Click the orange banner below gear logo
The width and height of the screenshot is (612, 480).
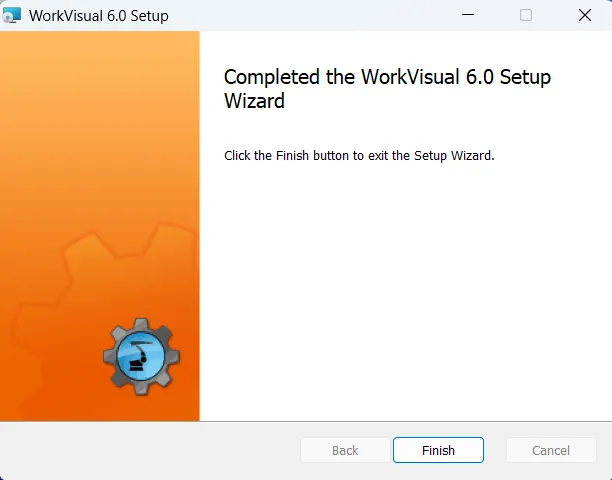click(100, 408)
